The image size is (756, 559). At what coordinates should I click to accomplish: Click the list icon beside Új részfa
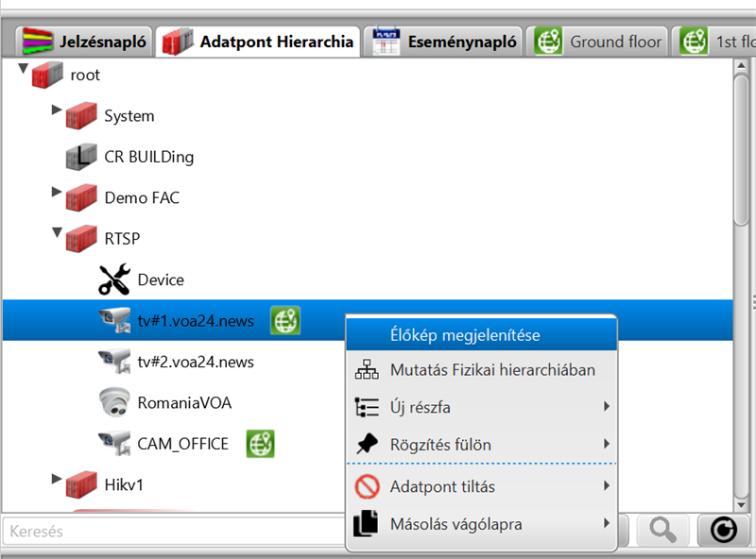coord(366,406)
